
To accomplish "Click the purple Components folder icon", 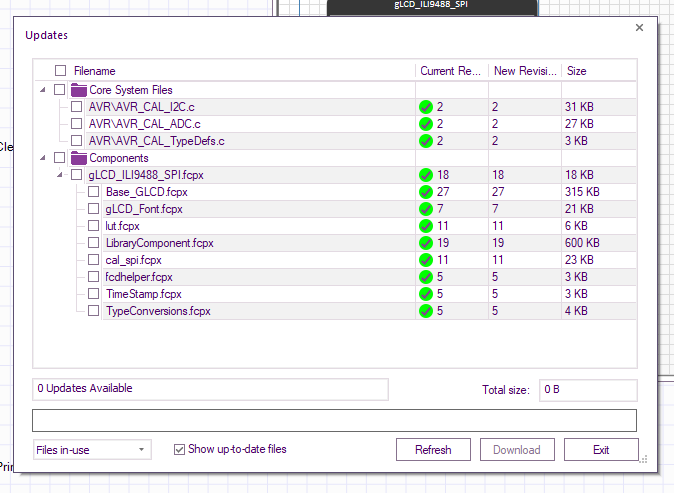I will [x=79, y=158].
